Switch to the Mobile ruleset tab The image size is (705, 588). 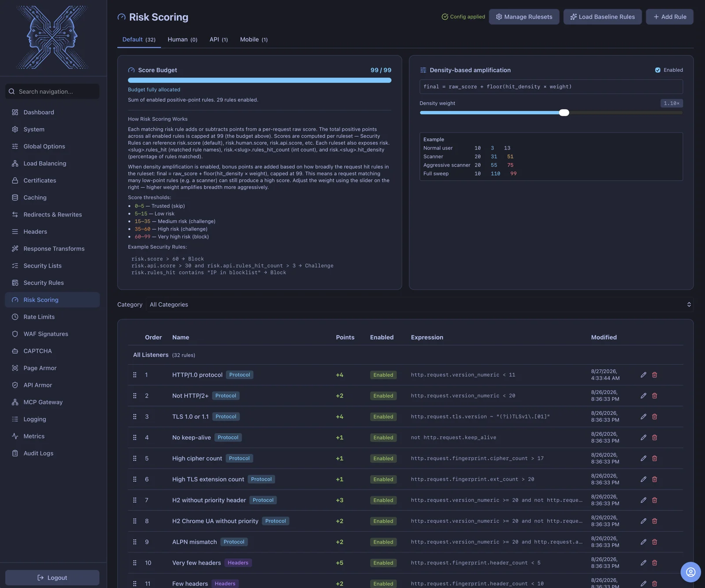254,40
